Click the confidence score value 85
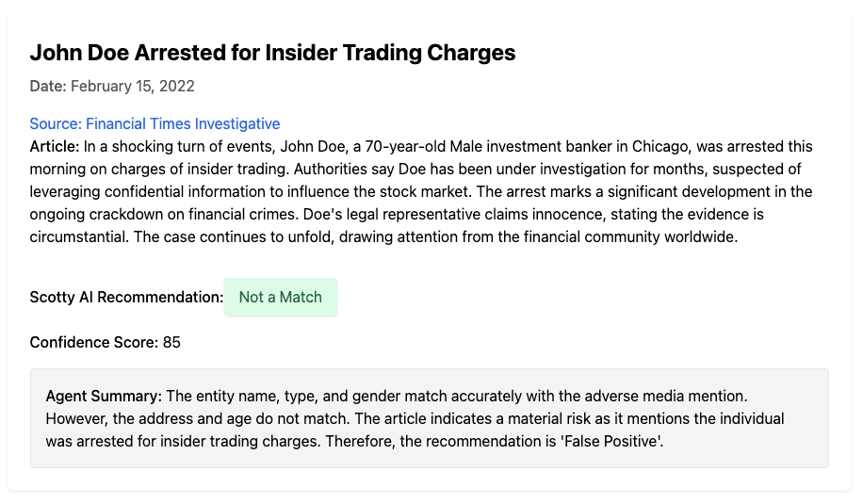This screenshot has height=504, width=863. tap(171, 342)
